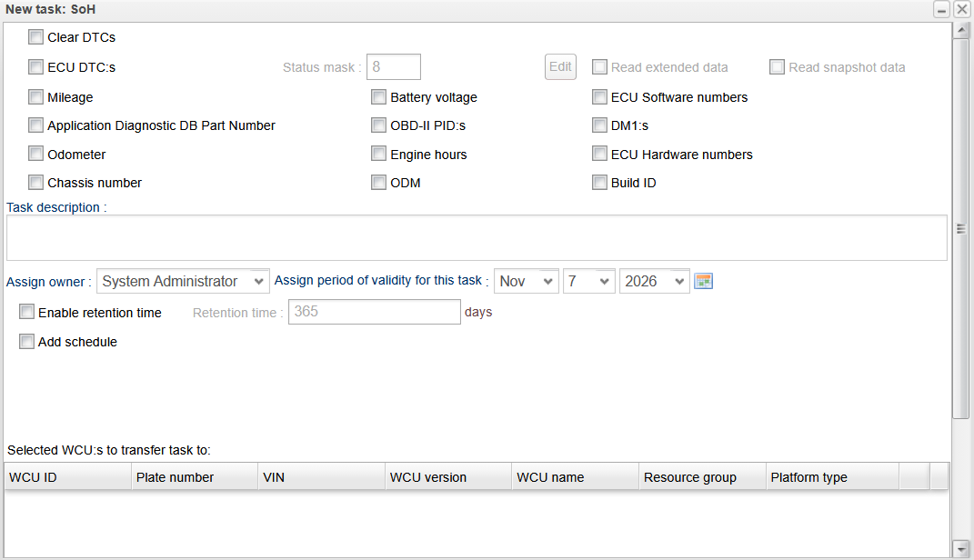The height and width of the screenshot is (560, 974).
Task: Sort by WCU ID column header
Action: point(67,477)
